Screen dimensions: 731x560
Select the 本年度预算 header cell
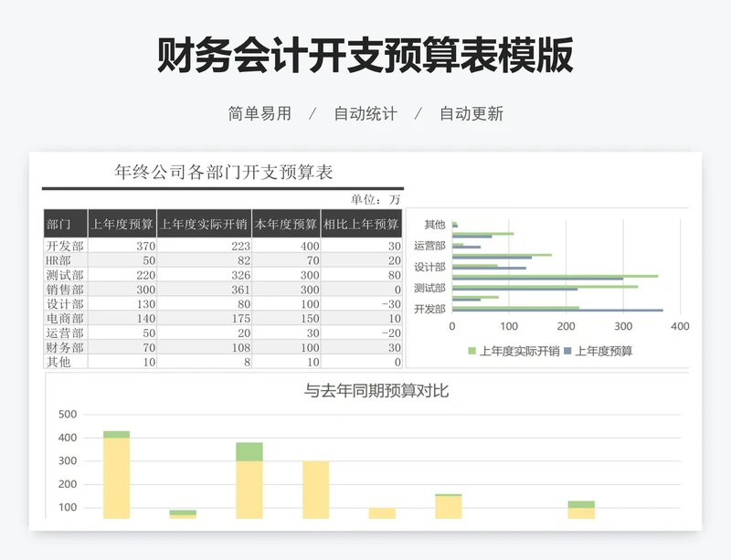click(286, 224)
